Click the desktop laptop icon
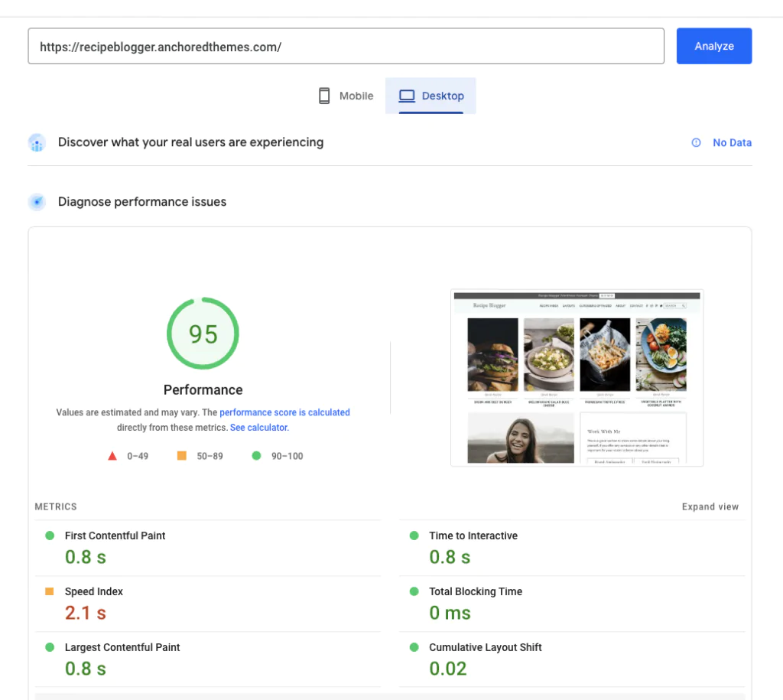 point(407,96)
